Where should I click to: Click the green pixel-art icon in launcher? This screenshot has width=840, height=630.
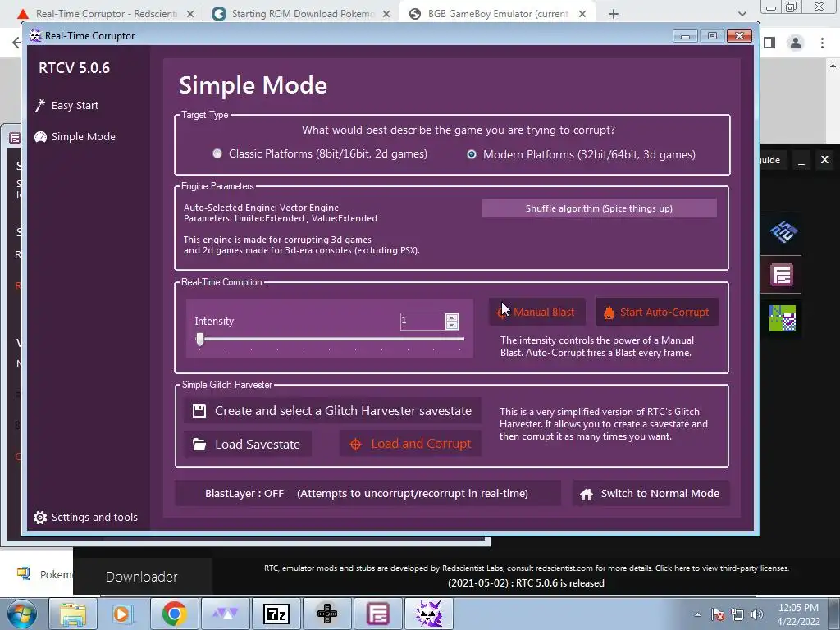(x=782, y=318)
